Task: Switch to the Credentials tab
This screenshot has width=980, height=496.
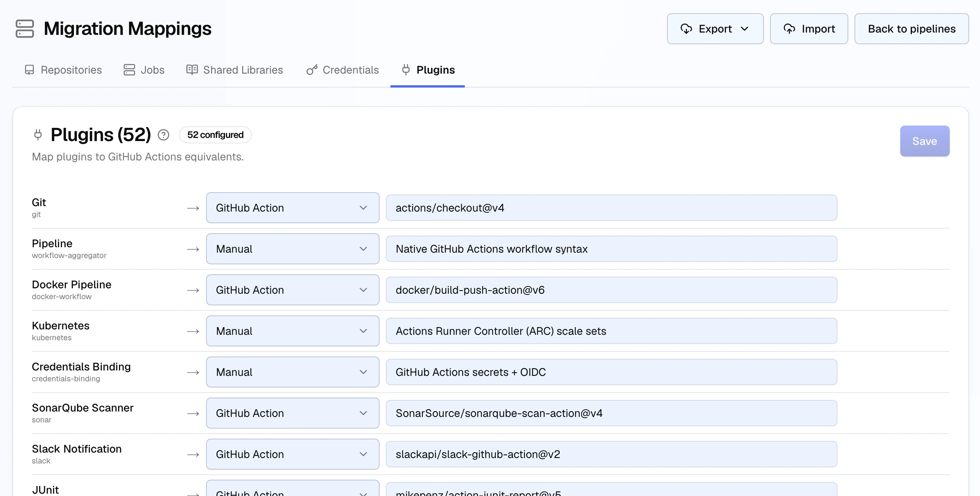Action: coord(343,70)
